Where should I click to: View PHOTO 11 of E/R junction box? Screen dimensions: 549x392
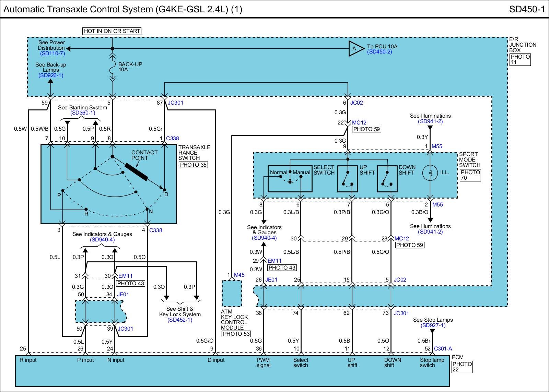(x=520, y=59)
